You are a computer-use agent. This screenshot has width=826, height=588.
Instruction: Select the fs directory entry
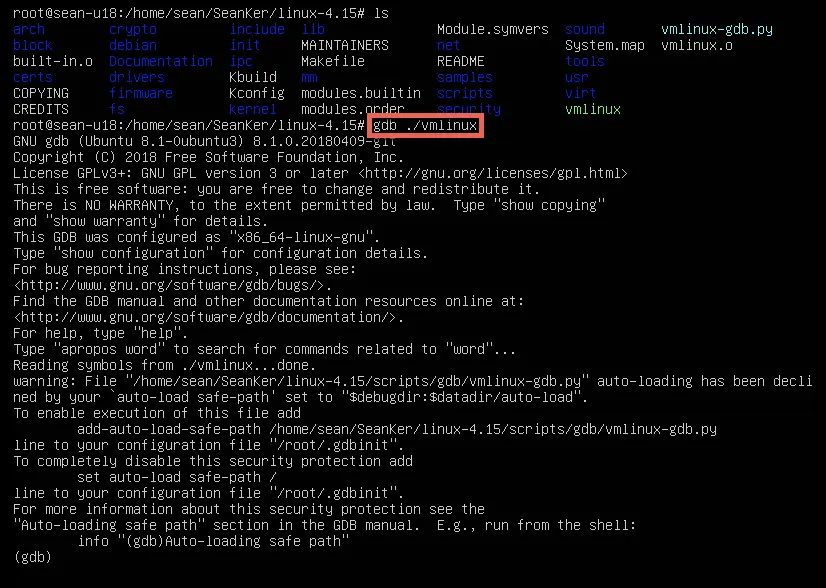click(117, 109)
